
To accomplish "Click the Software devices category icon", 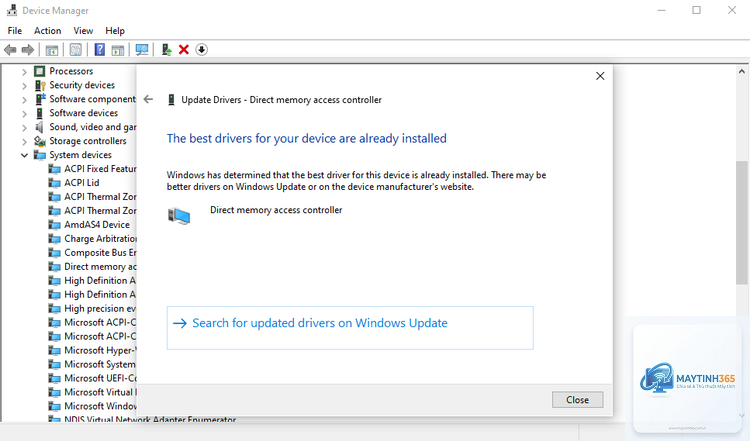I will 40,113.
